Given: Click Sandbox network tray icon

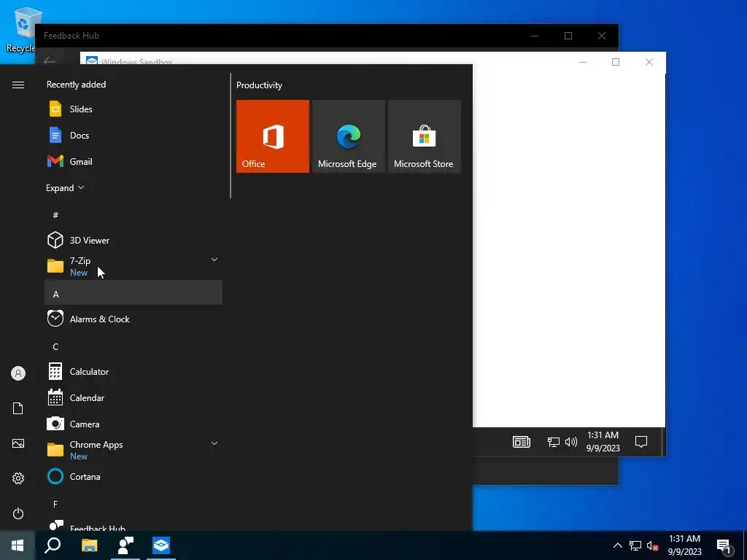Looking at the screenshot, I should [x=553, y=442].
